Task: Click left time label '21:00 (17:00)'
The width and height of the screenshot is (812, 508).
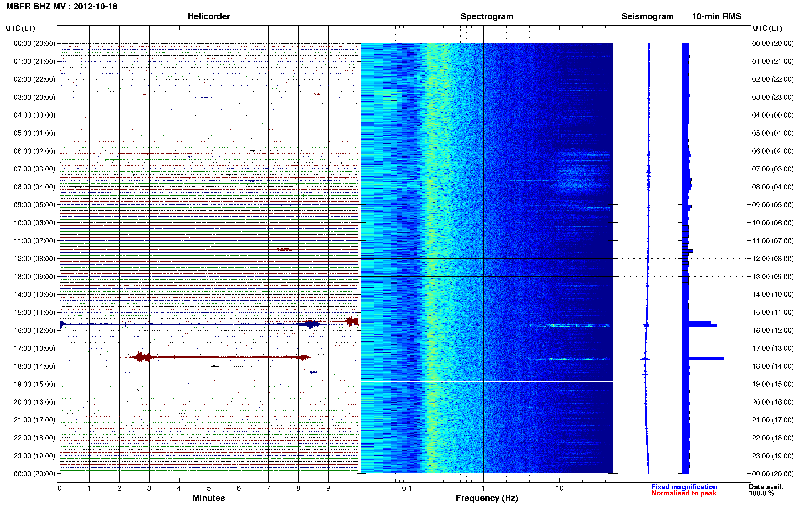Action: [34, 420]
